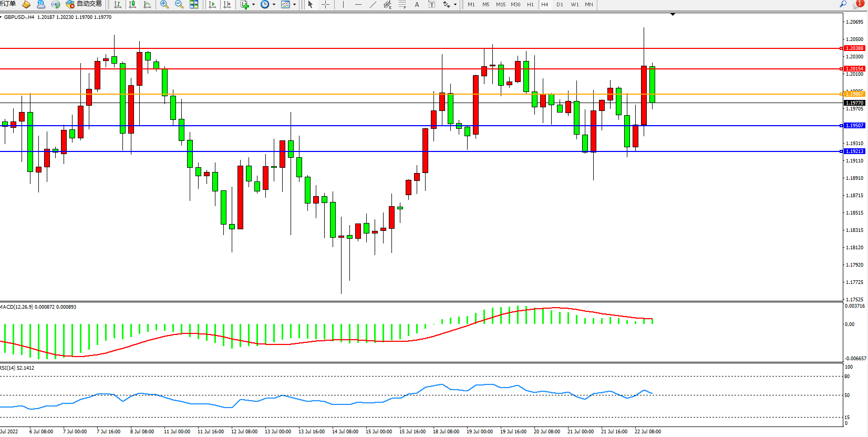Select the Crosshair cursor tool
868x437 pixels.
coord(325,4)
